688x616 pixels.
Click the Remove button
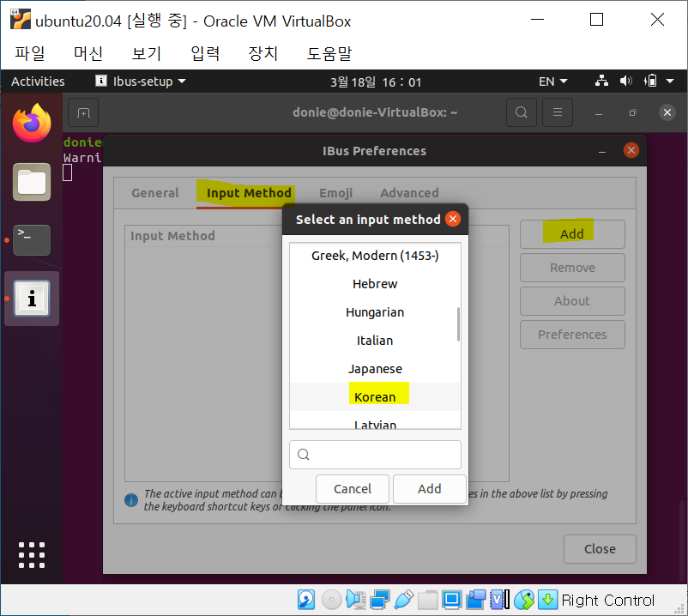[572, 268]
